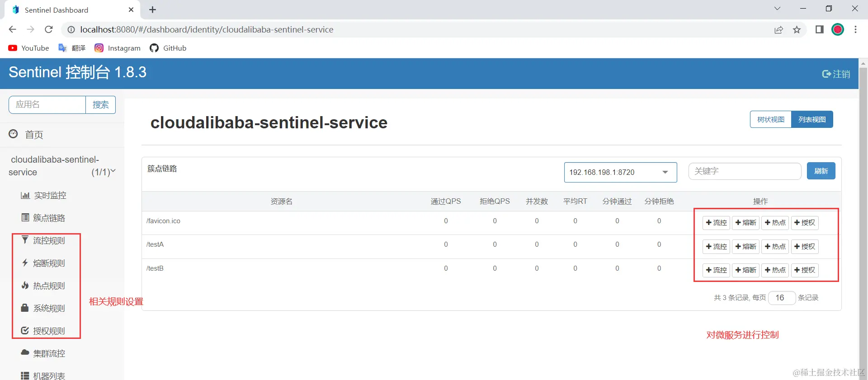Share this page via share icon
Image resolution: width=868 pixels, height=380 pixels.
tap(778, 30)
